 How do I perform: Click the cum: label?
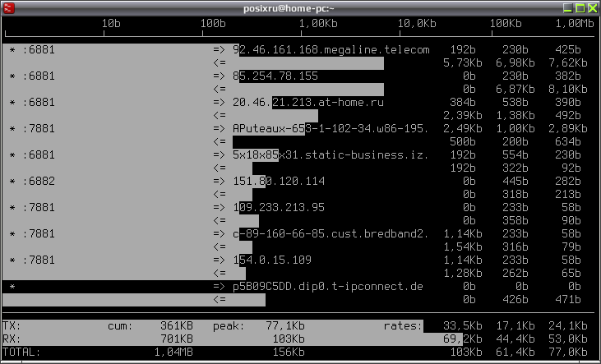tap(120, 325)
